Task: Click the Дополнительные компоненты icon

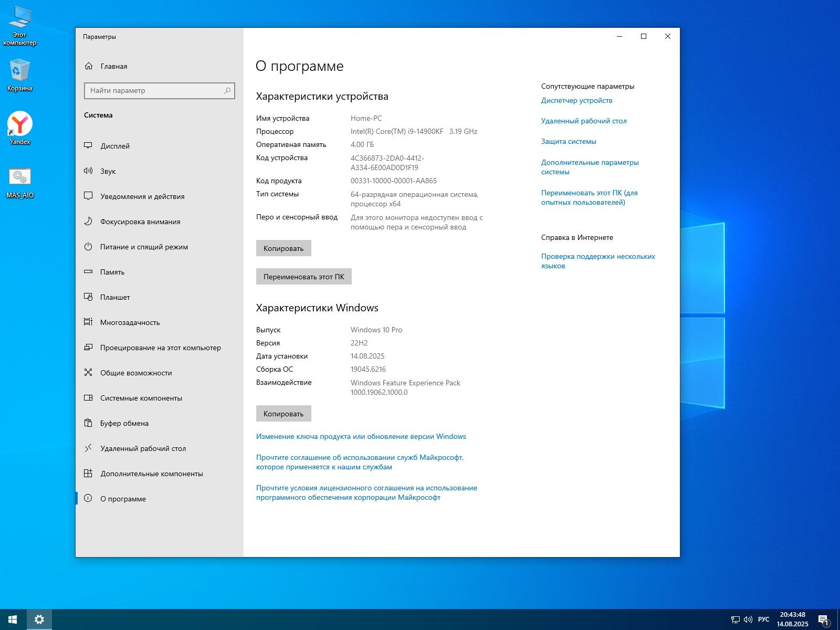Action: coord(88,474)
